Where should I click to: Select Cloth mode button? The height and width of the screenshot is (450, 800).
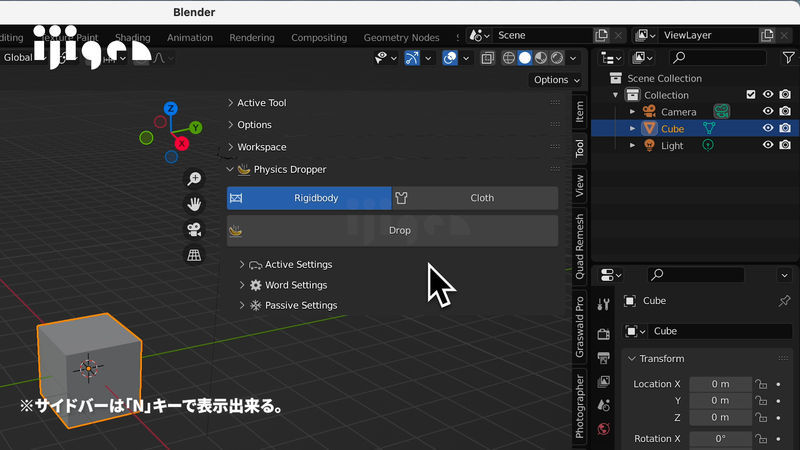[475, 198]
